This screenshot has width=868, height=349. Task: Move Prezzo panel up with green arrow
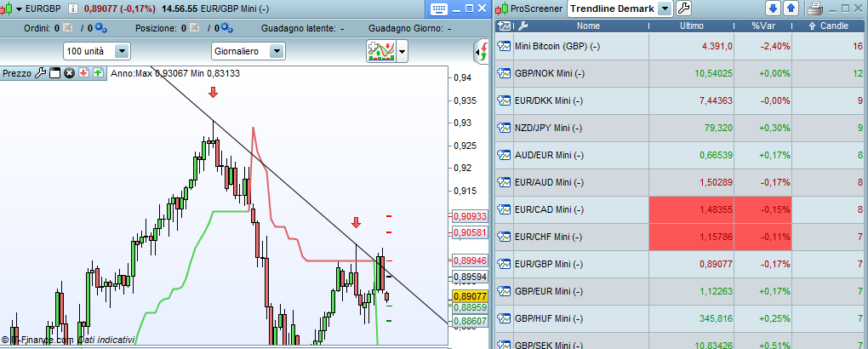tap(98, 73)
